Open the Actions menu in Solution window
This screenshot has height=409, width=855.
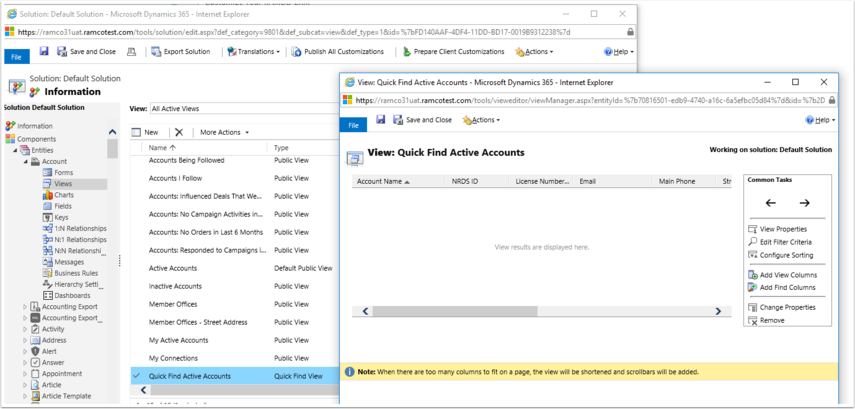[534, 51]
